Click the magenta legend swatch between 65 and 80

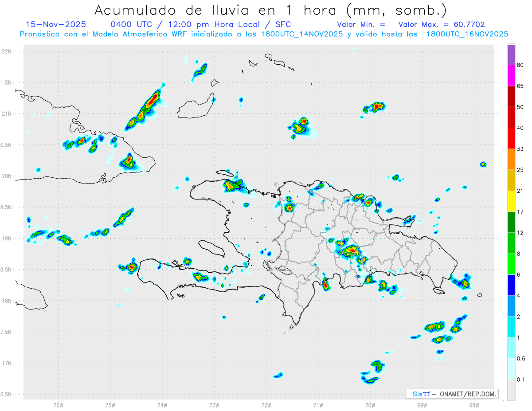point(511,75)
